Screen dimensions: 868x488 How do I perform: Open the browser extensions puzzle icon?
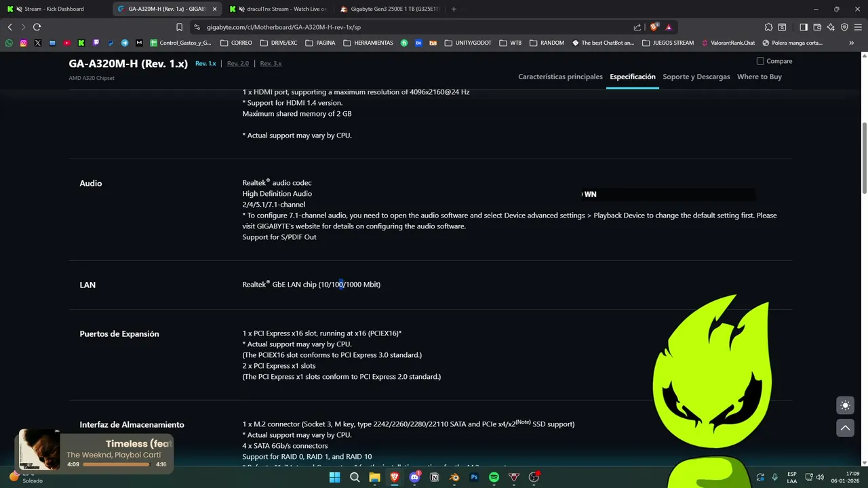(768, 27)
